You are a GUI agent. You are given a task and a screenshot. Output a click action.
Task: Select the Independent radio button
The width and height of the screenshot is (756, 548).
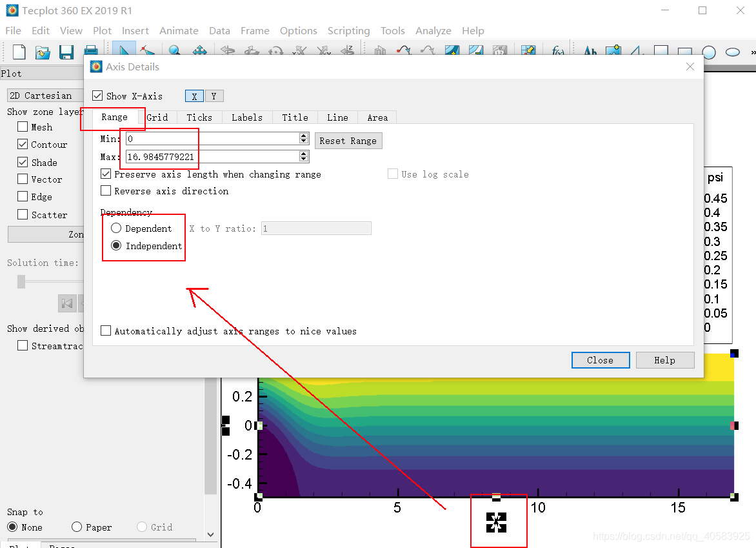(116, 245)
